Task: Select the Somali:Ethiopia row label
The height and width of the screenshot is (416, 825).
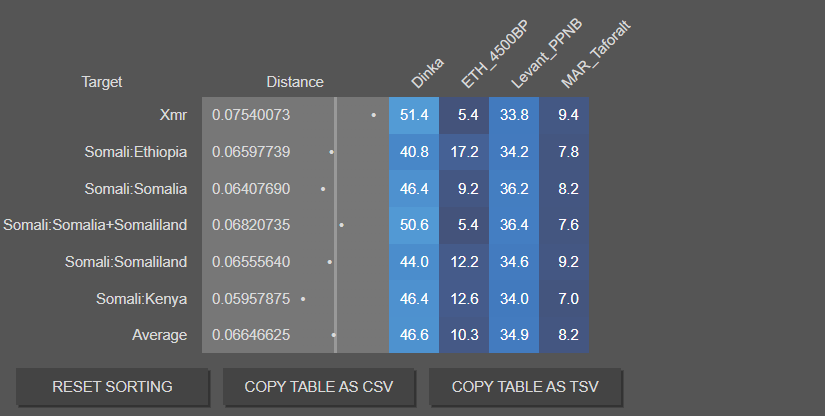Action: click(136, 152)
